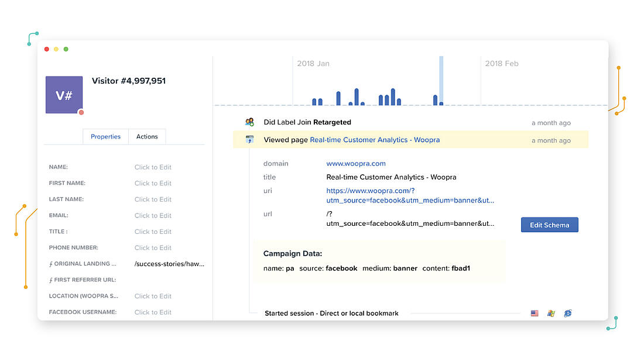Switch to the Actions tab
This screenshot has width=644, height=362.
(x=147, y=137)
